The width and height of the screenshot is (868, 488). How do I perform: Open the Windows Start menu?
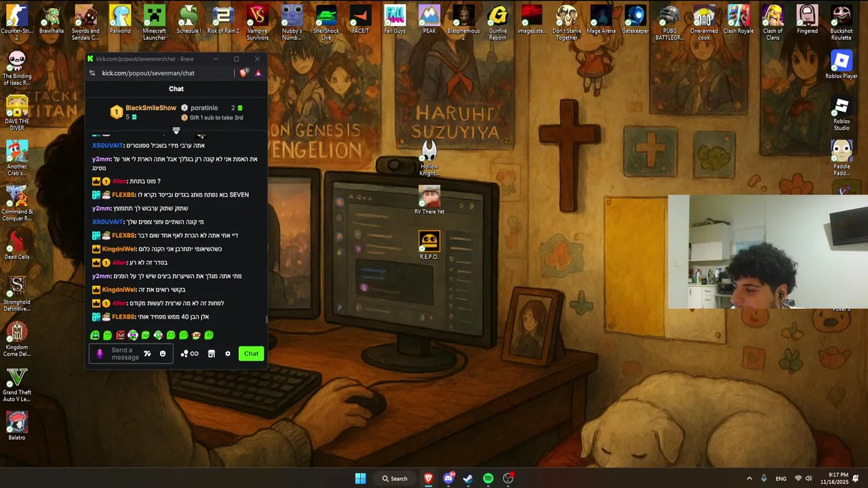[x=360, y=479]
